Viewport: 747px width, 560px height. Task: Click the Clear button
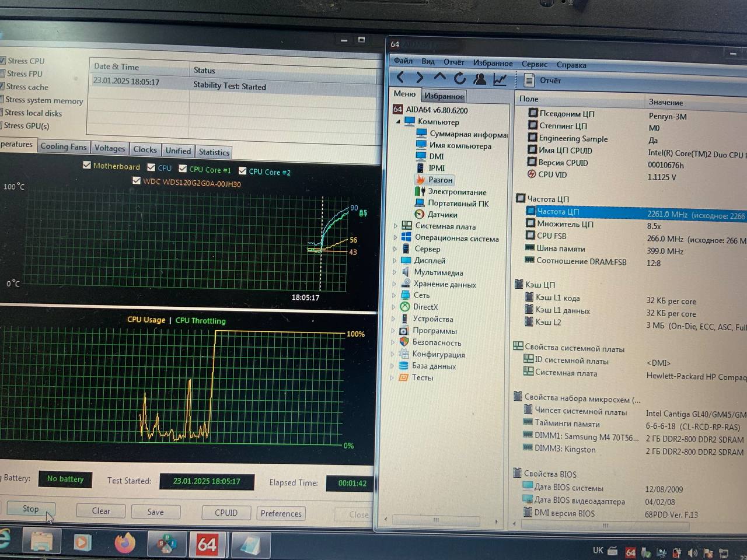click(100, 510)
